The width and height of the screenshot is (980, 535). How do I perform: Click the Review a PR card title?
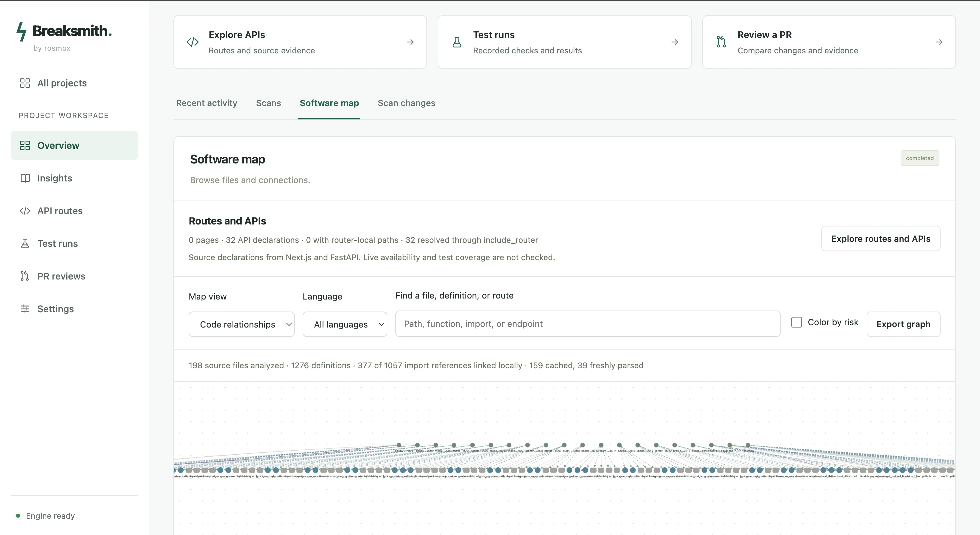(x=765, y=35)
